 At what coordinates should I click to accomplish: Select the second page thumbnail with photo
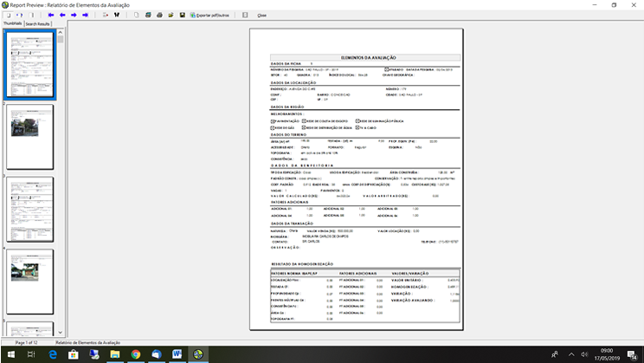click(29, 136)
